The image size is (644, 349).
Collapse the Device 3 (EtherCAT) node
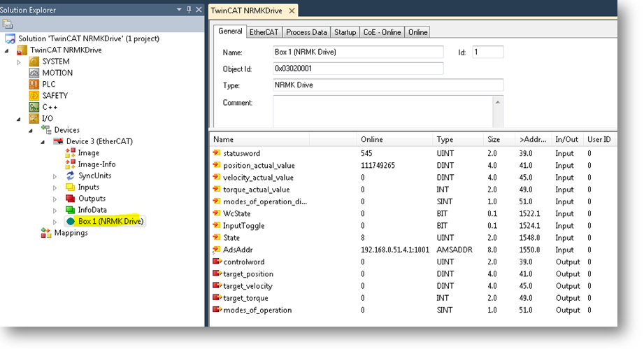click(x=43, y=142)
